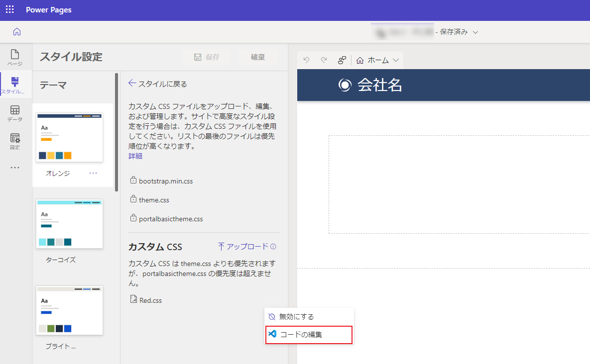Open the 詳細 learn more link

[x=135, y=156]
